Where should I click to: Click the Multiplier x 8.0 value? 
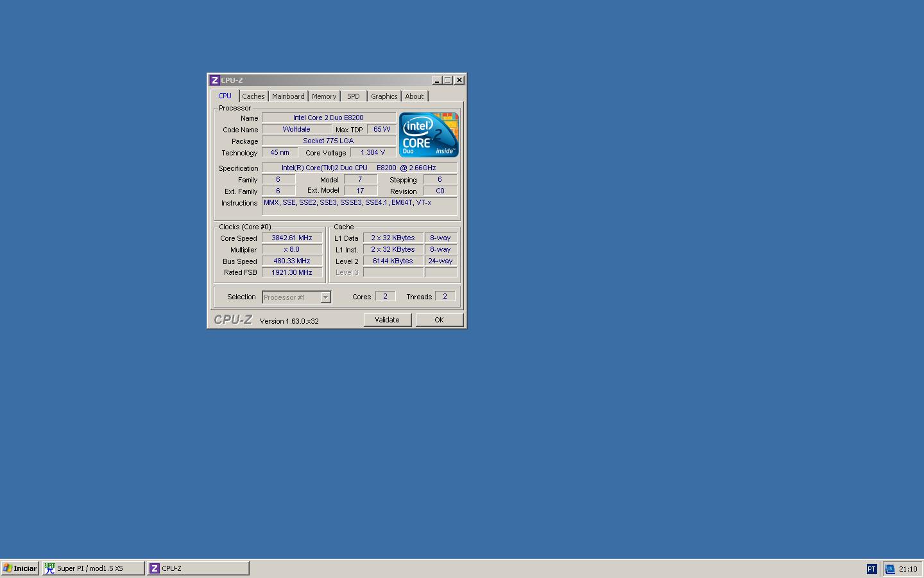pyautogui.click(x=292, y=249)
